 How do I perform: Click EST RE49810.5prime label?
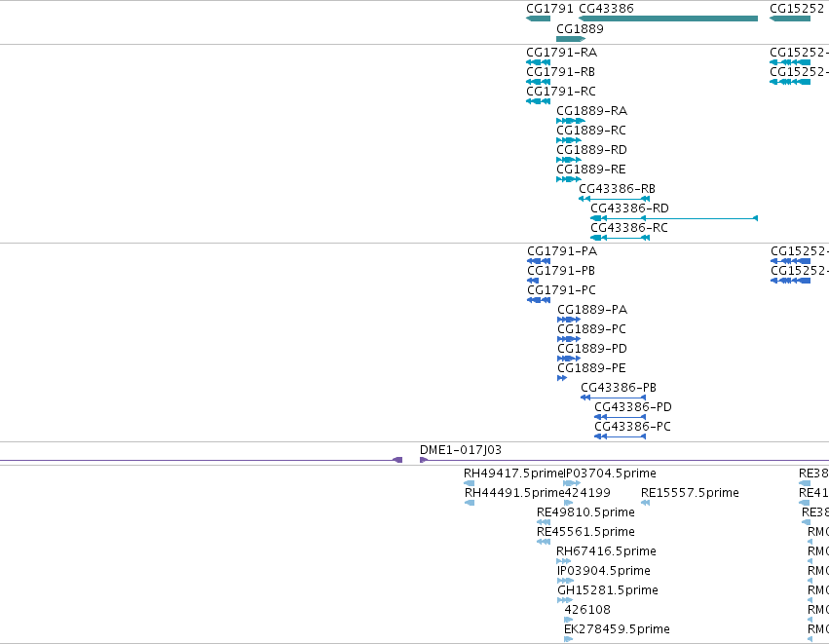585,512
